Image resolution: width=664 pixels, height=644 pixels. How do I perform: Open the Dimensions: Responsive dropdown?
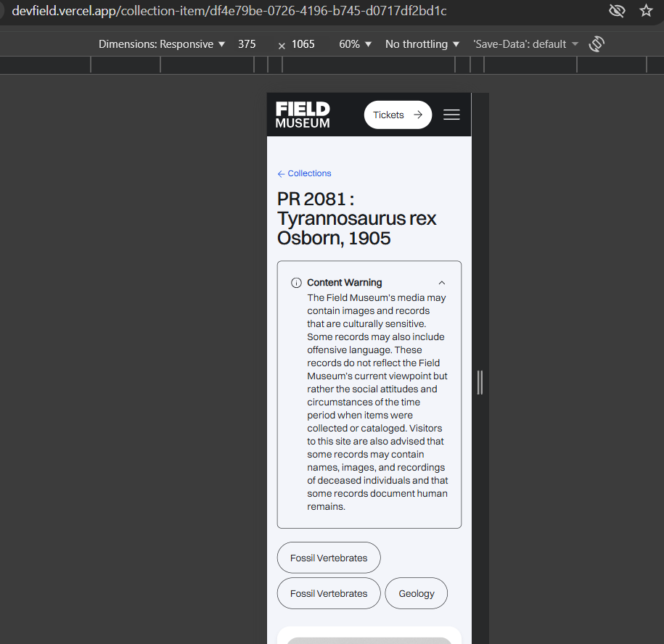162,44
